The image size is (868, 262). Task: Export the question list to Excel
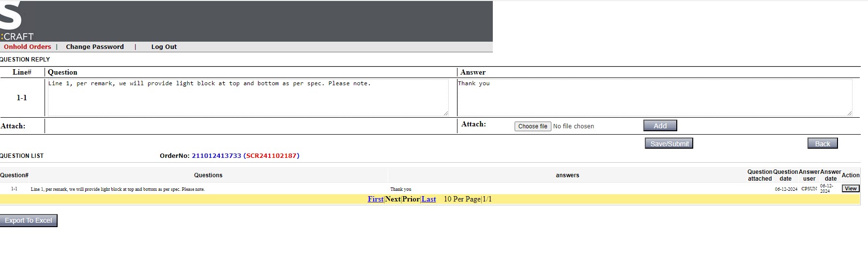(29, 220)
